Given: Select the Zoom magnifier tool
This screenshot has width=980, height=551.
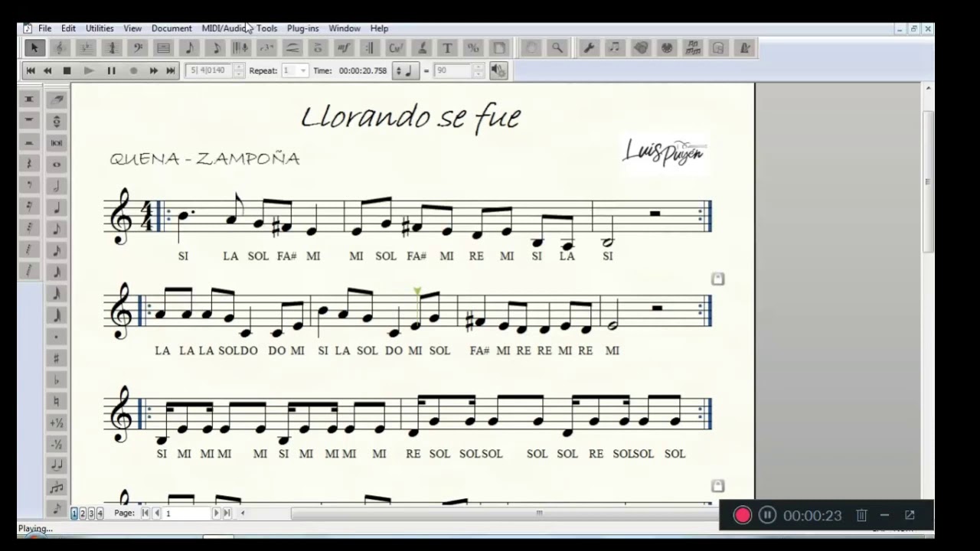Looking at the screenshot, I should (x=557, y=48).
